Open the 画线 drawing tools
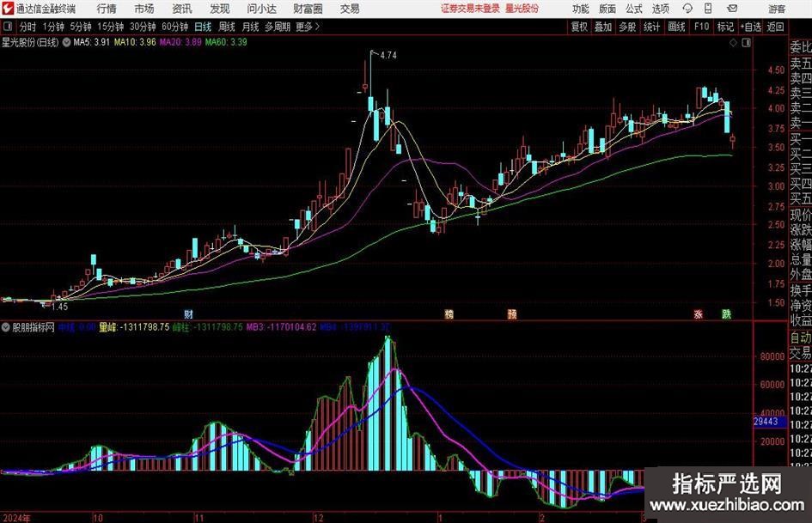Image resolution: width=812 pixels, height=523 pixels. coord(676,27)
